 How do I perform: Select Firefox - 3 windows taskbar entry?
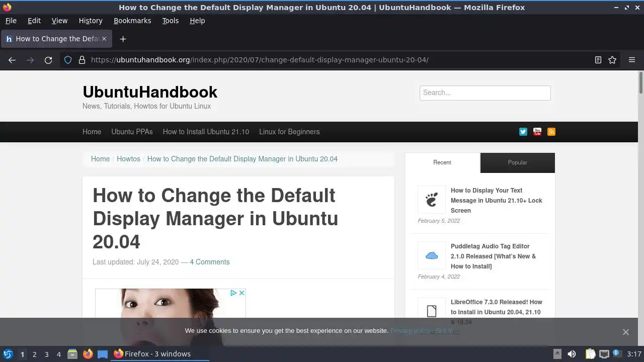tap(159, 354)
